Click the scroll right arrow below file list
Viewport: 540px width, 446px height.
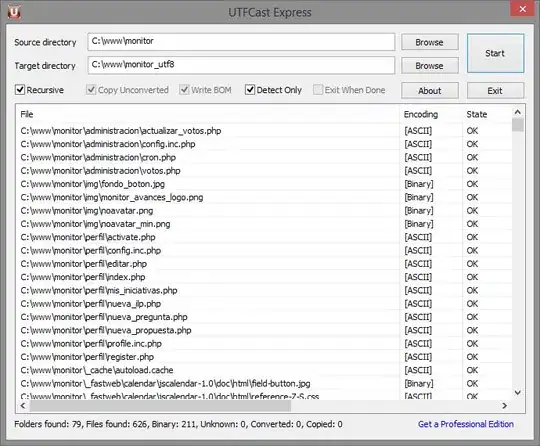tap(504, 406)
